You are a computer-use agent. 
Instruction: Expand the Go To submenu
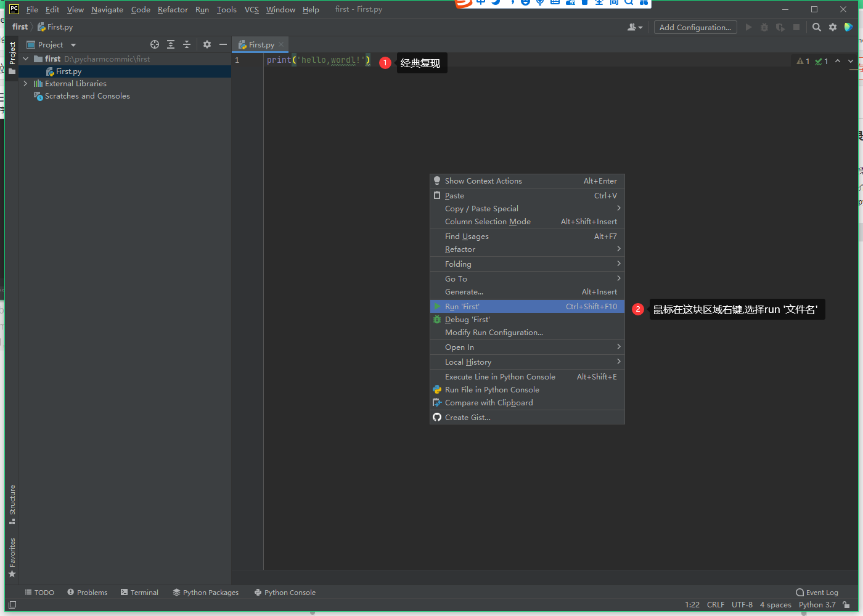coord(527,279)
